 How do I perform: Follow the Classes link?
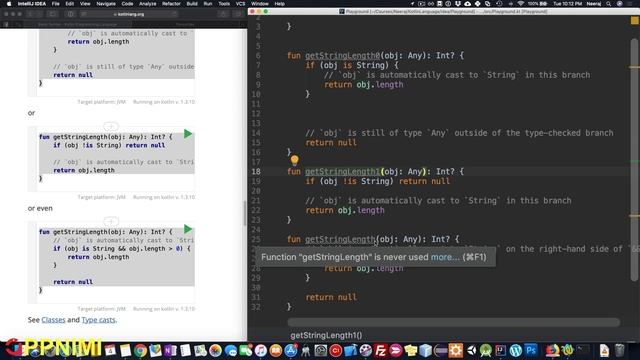[53, 320]
